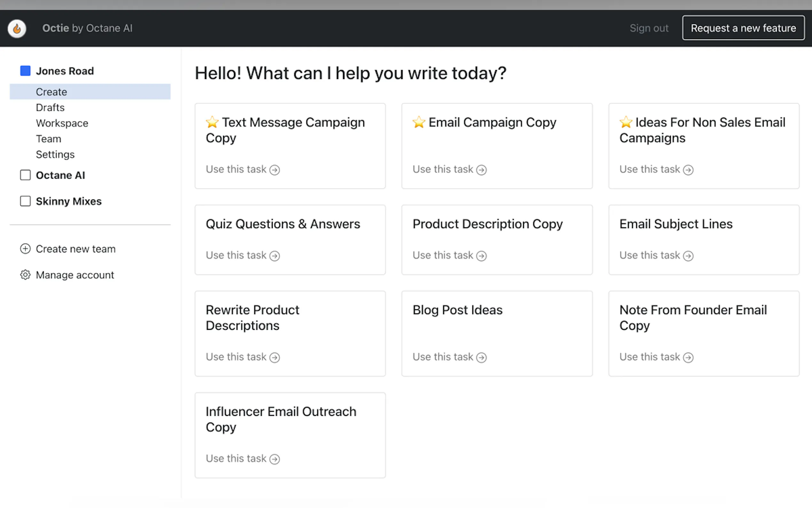This screenshot has width=812, height=508.
Task: Click the star icon on Email Campaign Copy
Action: coord(419,122)
